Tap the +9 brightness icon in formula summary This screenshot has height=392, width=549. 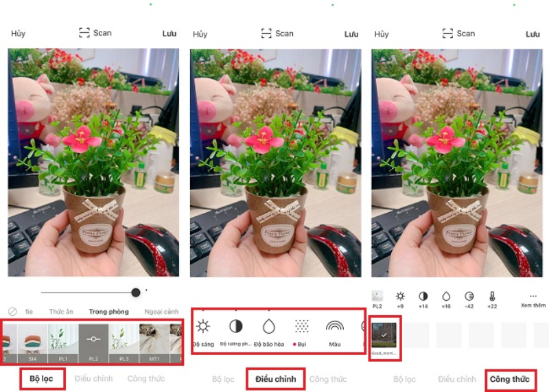(x=400, y=297)
